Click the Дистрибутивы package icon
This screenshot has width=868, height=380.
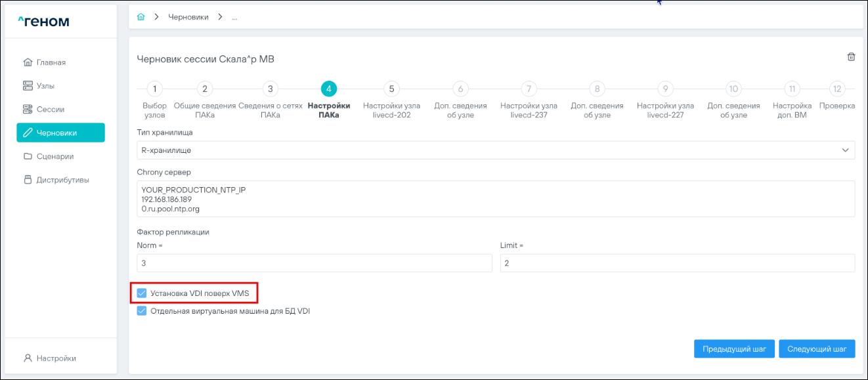pos(28,180)
